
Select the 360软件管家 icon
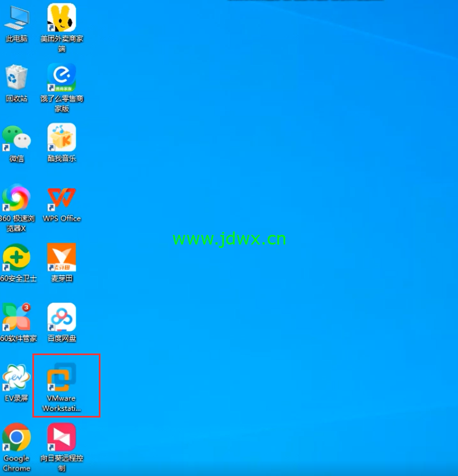click(16, 317)
